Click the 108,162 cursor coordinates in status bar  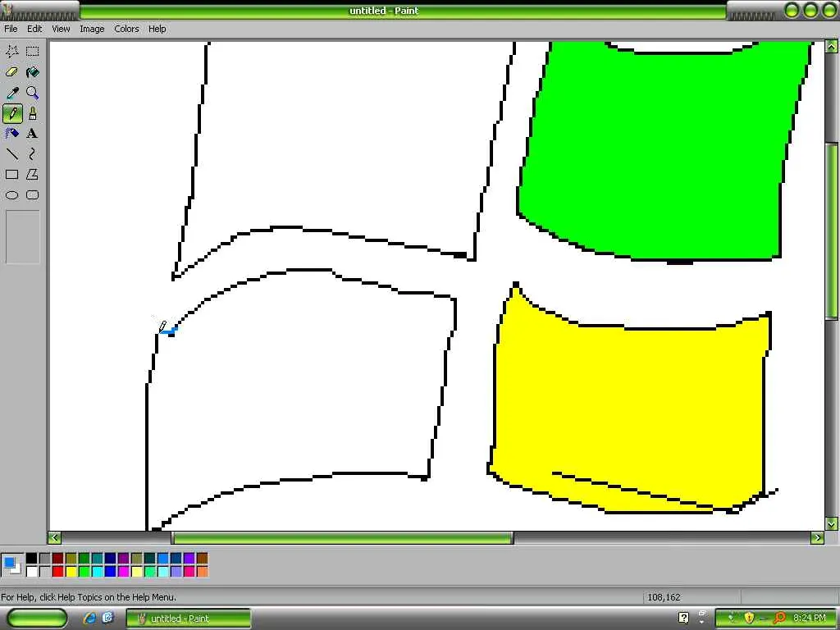click(x=664, y=597)
